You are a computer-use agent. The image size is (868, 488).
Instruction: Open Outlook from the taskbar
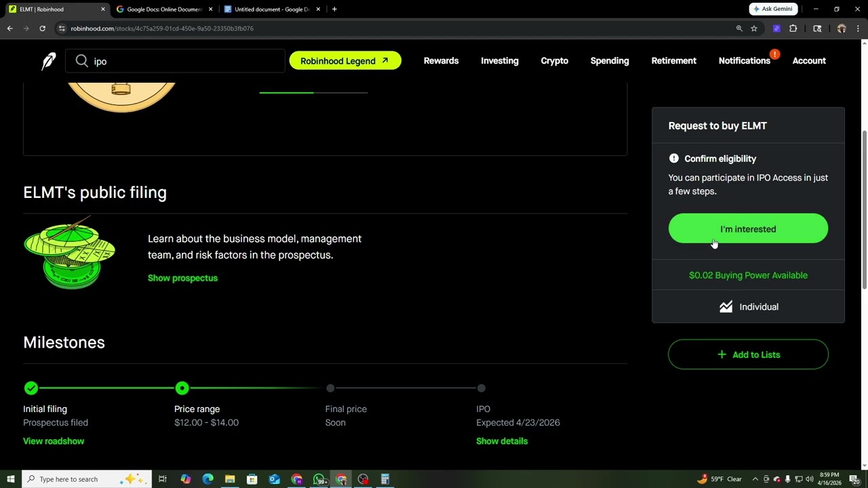pos(275,479)
